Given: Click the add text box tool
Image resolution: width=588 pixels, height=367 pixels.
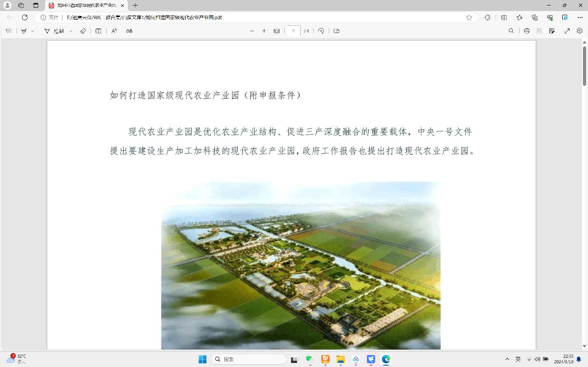Looking at the screenshot, I should (98, 31).
